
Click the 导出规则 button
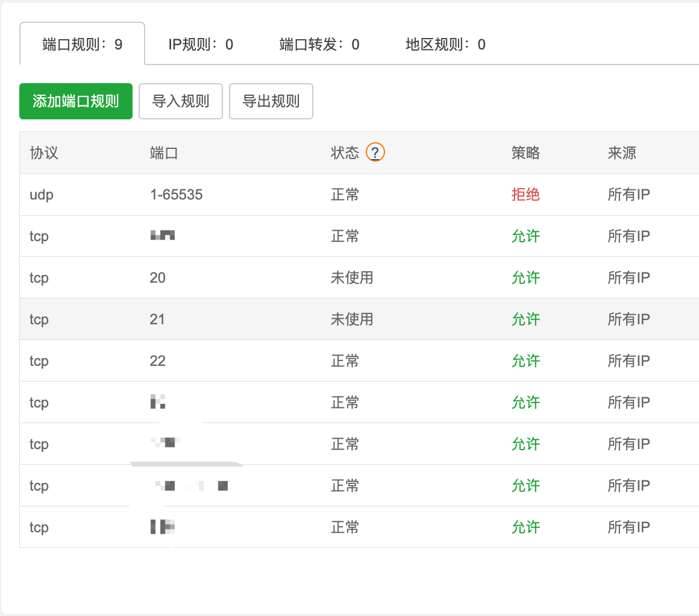tap(271, 101)
